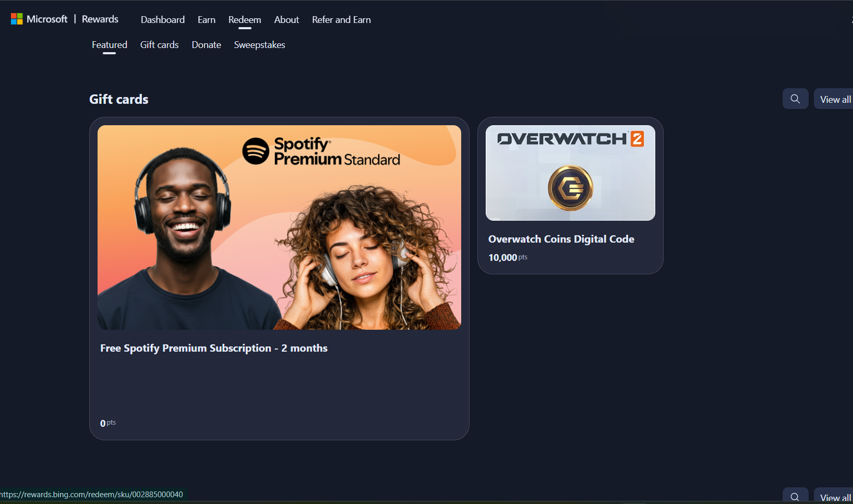Click the 0 pts price on Spotify card

[108, 423]
